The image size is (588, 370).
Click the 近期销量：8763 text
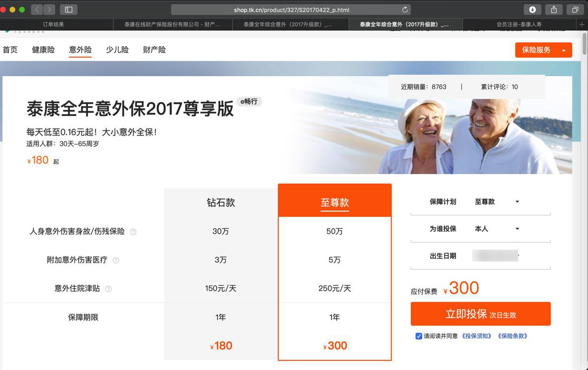[x=424, y=87]
